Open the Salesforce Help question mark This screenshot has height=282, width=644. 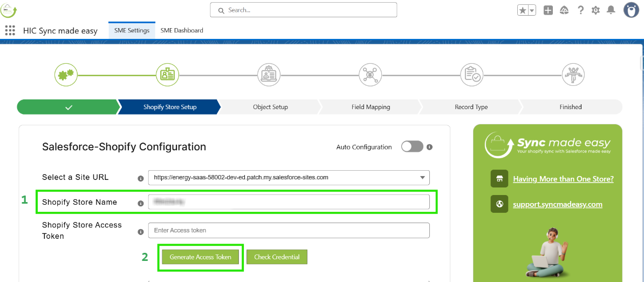[x=580, y=10]
